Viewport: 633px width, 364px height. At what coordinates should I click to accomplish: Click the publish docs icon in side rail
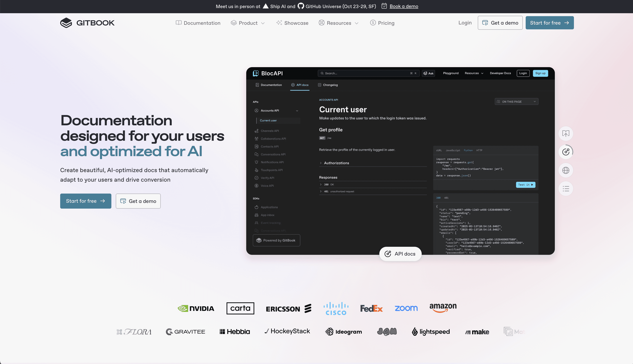[x=566, y=134]
